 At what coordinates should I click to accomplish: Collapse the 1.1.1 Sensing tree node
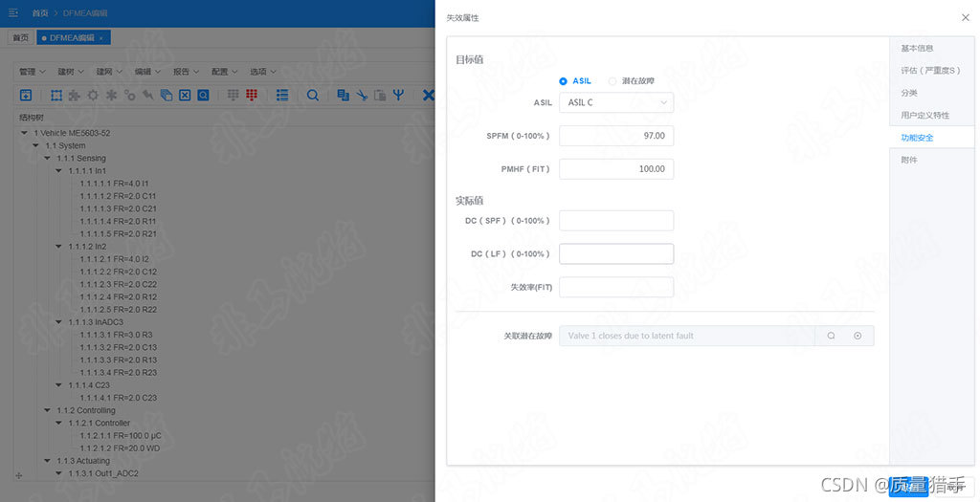click(x=47, y=158)
